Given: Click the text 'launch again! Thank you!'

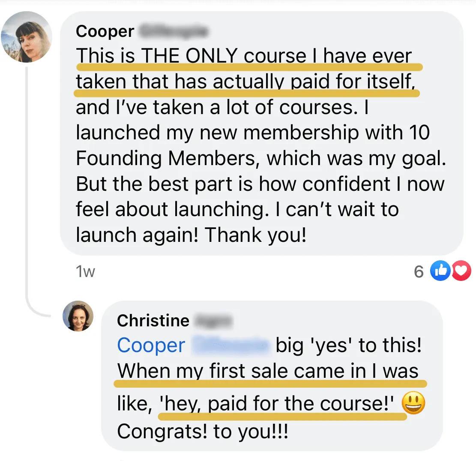Looking at the screenshot, I should [x=191, y=235].
